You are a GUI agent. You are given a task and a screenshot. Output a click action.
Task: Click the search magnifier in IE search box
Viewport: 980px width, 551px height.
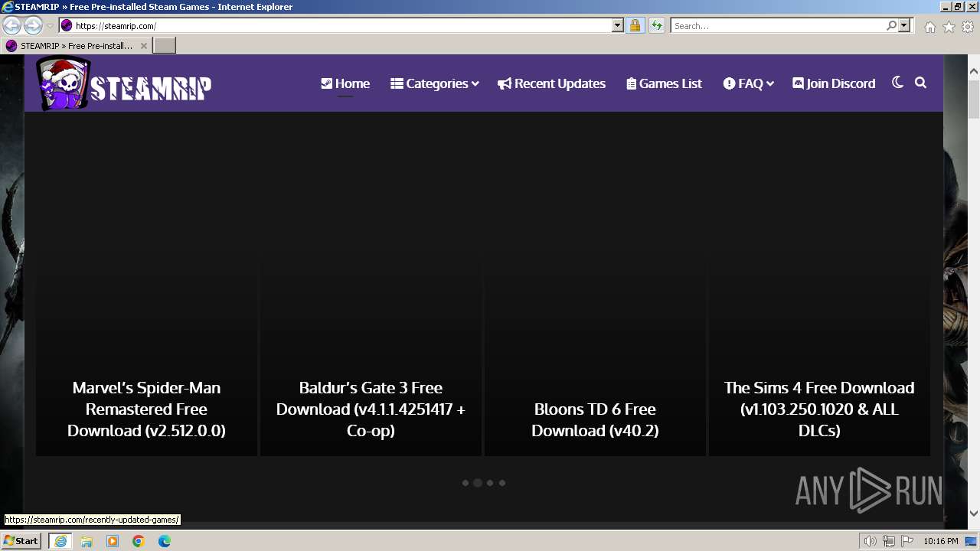tap(891, 25)
